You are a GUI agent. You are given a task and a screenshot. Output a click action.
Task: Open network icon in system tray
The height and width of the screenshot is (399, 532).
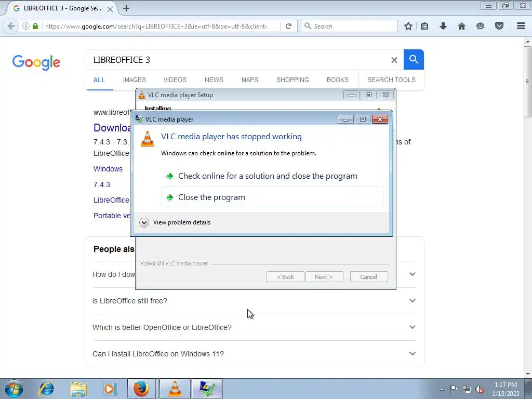pyautogui.click(x=467, y=389)
